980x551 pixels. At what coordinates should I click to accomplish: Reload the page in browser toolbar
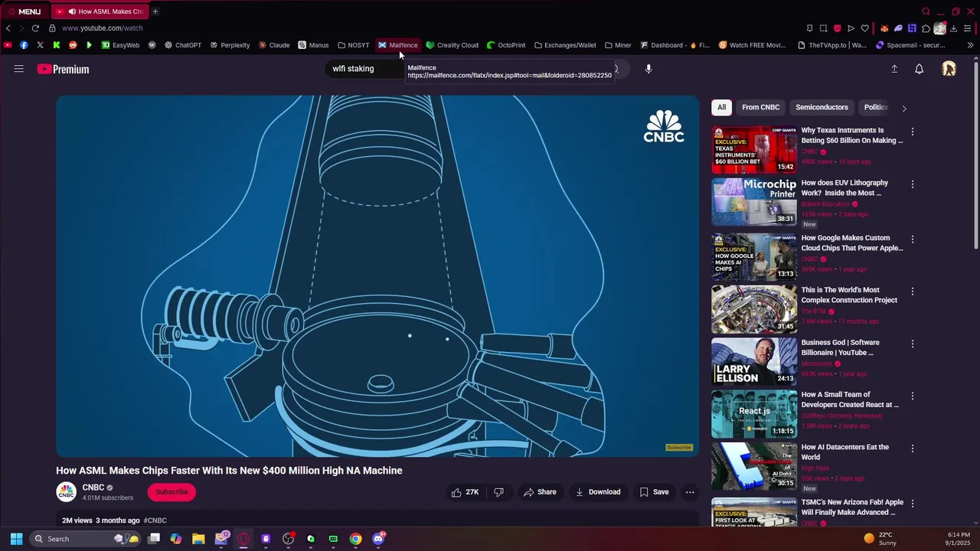[35, 28]
